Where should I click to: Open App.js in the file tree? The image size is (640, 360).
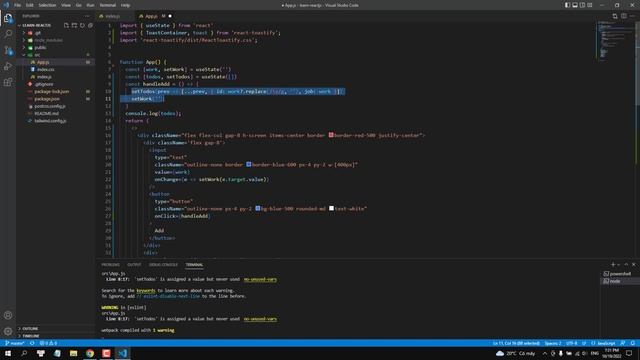tap(43, 62)
